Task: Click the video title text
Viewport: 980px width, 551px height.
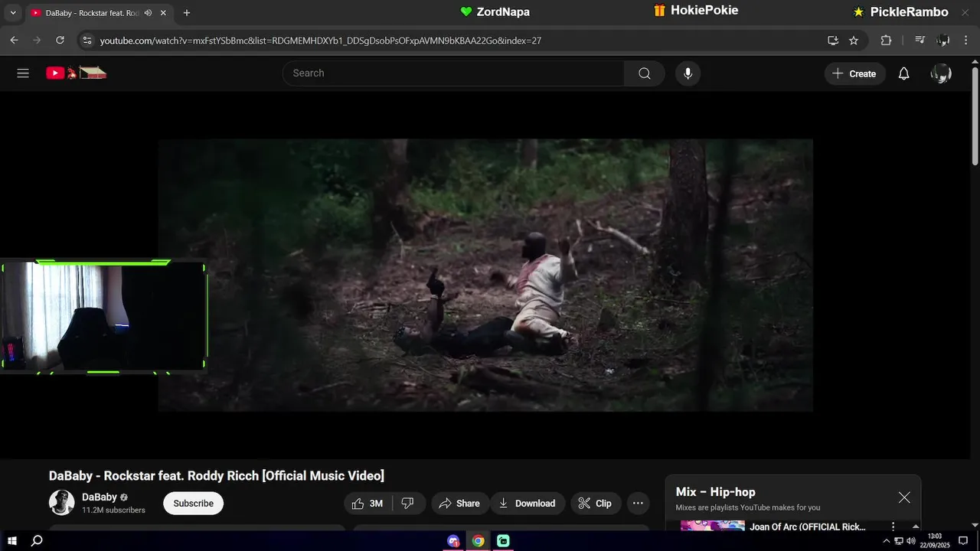Action: tap(217, 476)
